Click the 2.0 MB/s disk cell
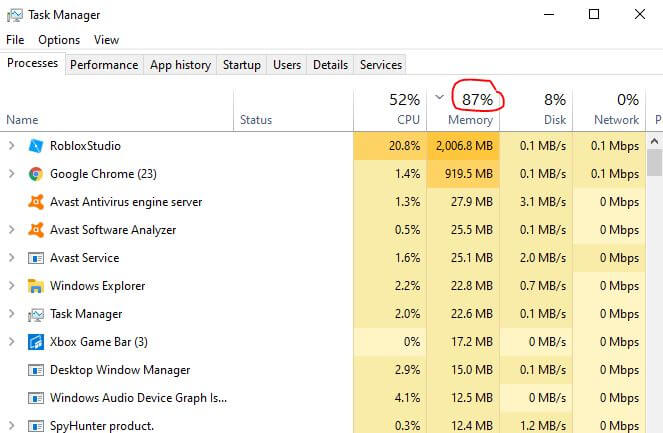Viewport: 663px width, 433px height. tap(536, 258)
